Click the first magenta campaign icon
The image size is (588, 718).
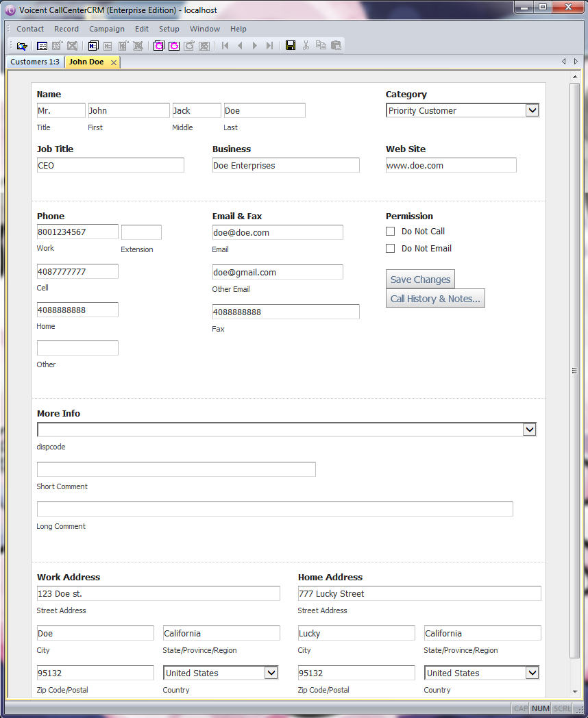(x=159, y=46)
